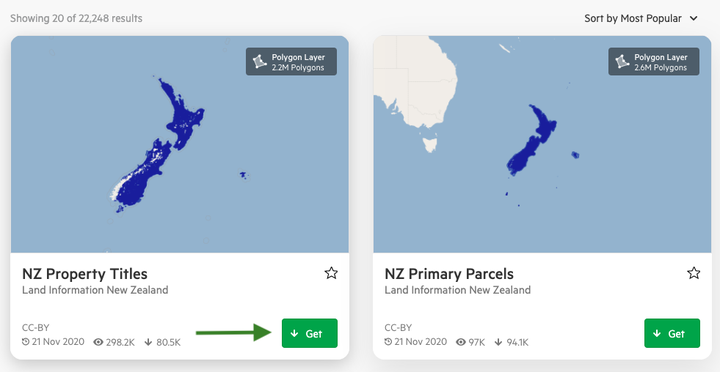Click Land Information New Zealand under Property Titles
The width and height of the screenshot is (720, 372).
click(95, 290)
